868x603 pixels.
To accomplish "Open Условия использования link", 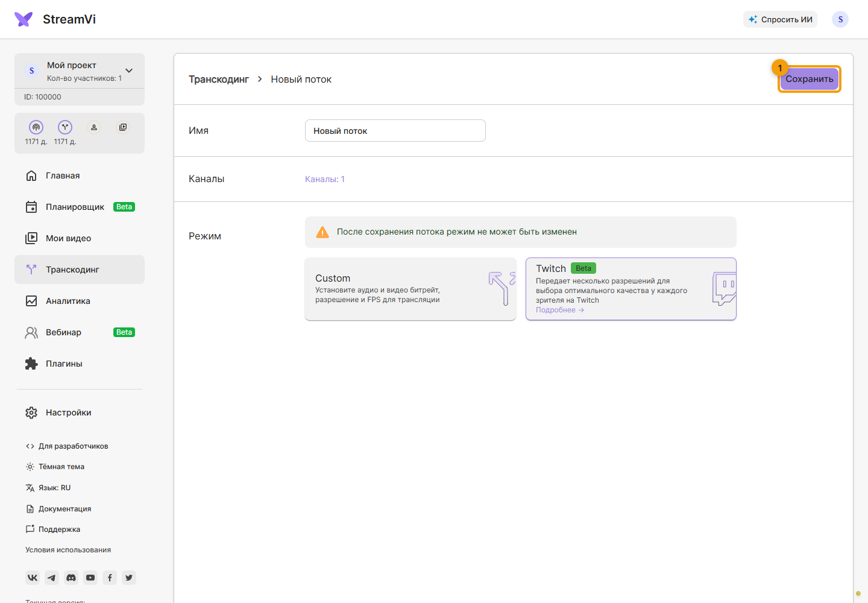I will [68, 550].
